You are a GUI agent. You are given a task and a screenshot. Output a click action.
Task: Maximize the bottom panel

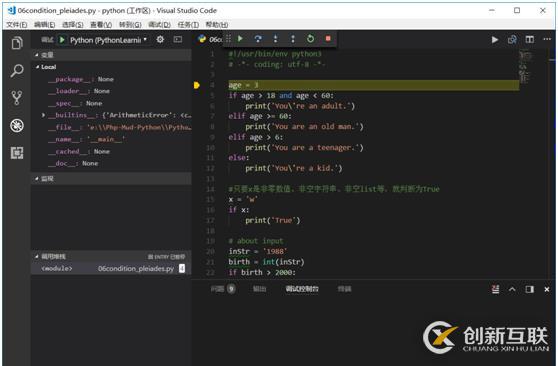(x=512, y=289)
